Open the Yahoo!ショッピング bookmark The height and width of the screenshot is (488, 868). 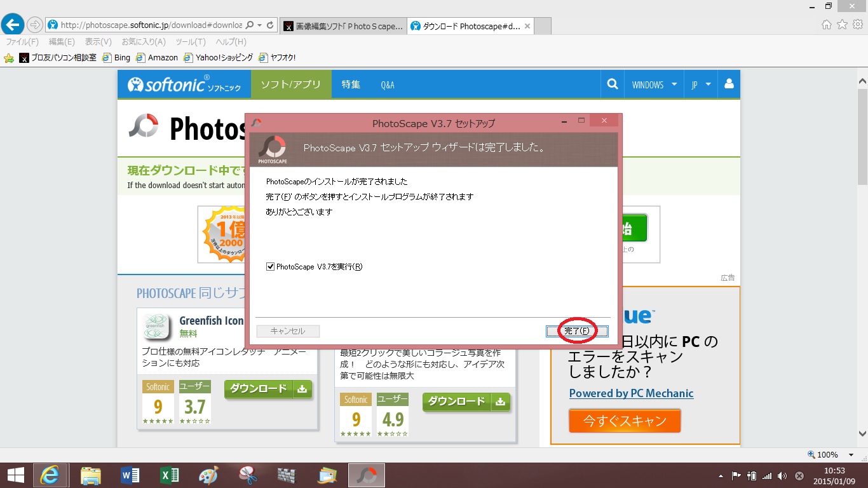[x=218, y=58]
